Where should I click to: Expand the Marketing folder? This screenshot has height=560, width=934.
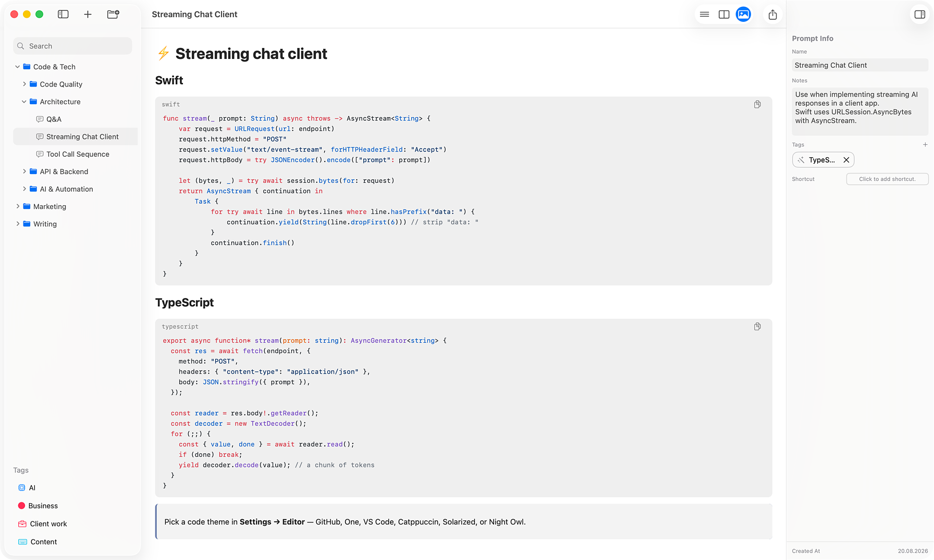[x=17, y=206]
